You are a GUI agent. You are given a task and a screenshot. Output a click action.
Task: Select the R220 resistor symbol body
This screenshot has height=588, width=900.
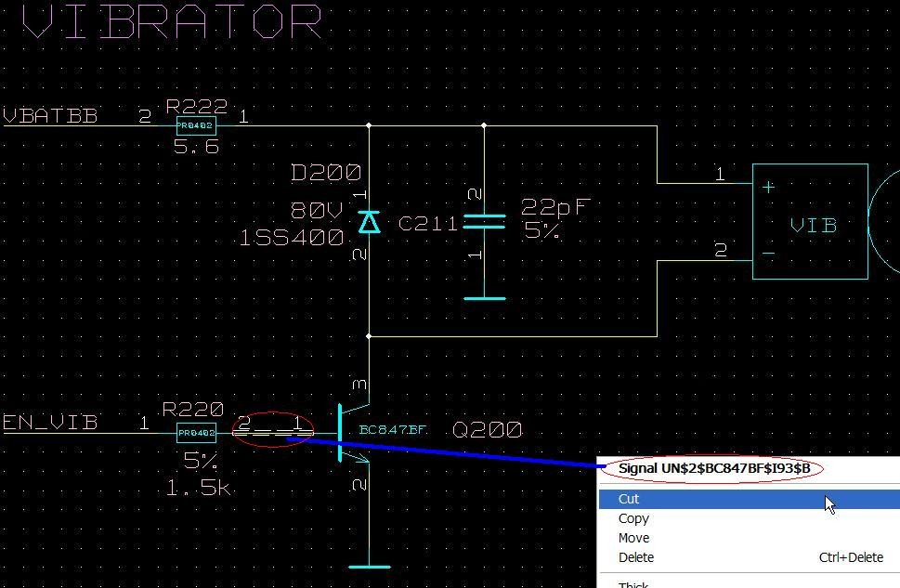click(196, 433)
